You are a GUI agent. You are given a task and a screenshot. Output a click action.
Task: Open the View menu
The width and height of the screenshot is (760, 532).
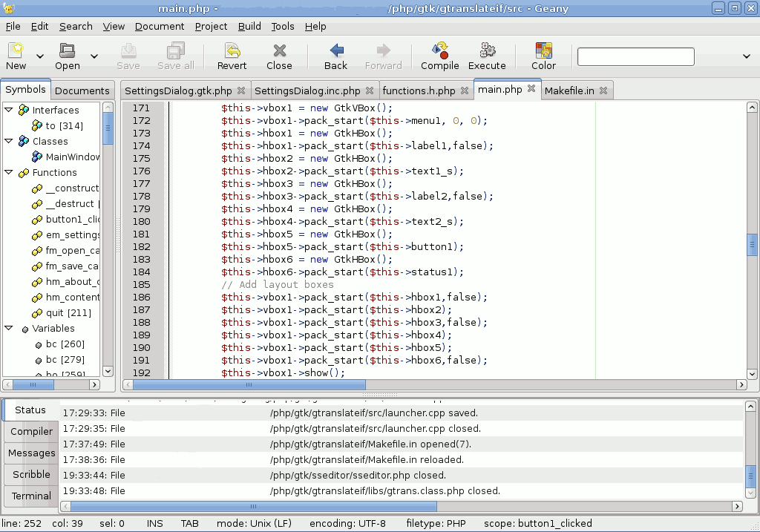[114, 26]
